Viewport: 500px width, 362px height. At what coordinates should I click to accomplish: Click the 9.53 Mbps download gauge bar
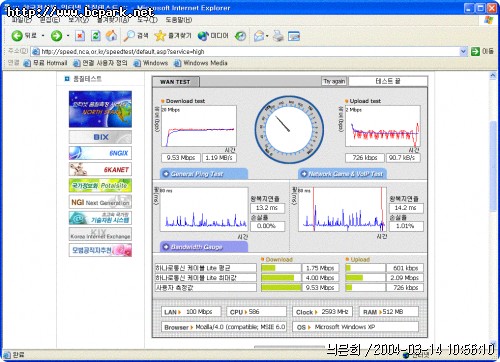281,287
